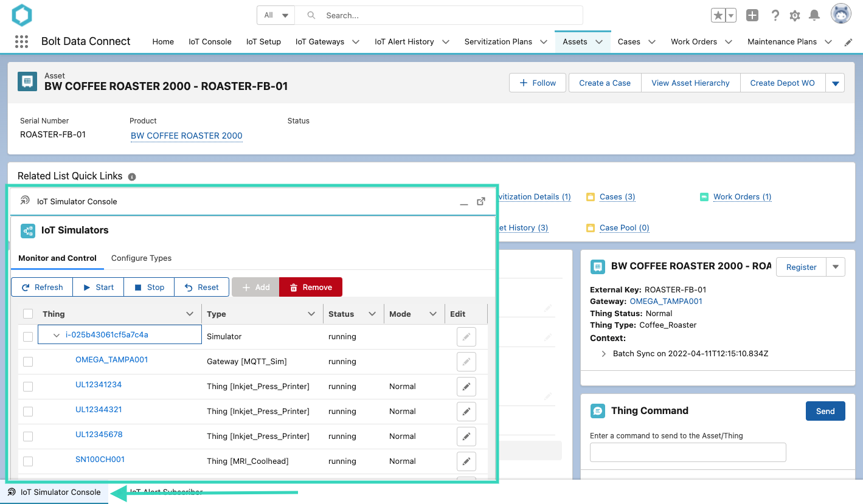
Task: Pop out the IoT Simulator Console window
Action: [481, 201]
